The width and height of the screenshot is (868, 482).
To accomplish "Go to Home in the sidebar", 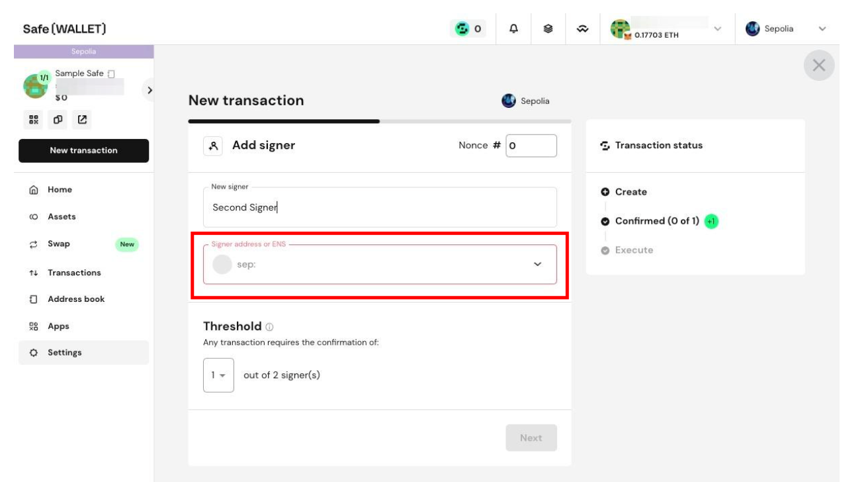I will click(83, 189).
